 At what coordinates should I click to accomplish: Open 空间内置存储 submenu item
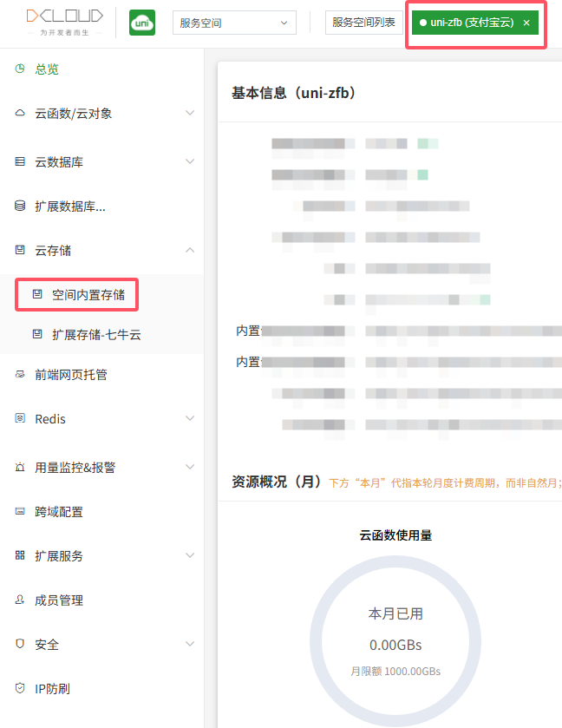pos(88,295)
